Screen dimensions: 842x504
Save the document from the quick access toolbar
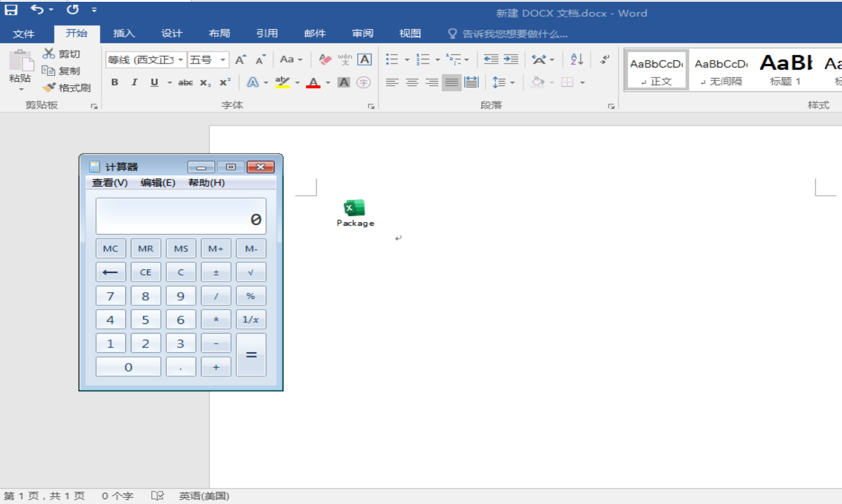coord(11,10)
